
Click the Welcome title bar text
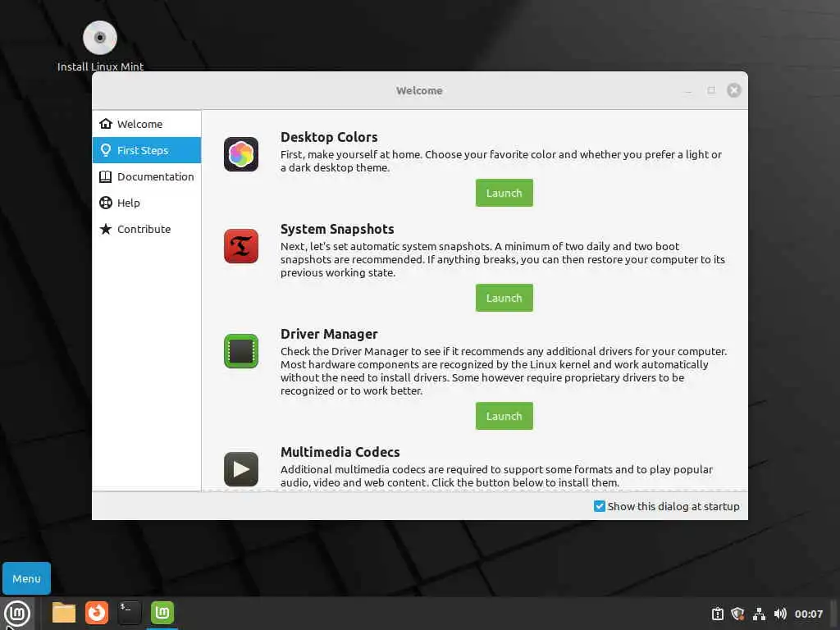[419, 90]
